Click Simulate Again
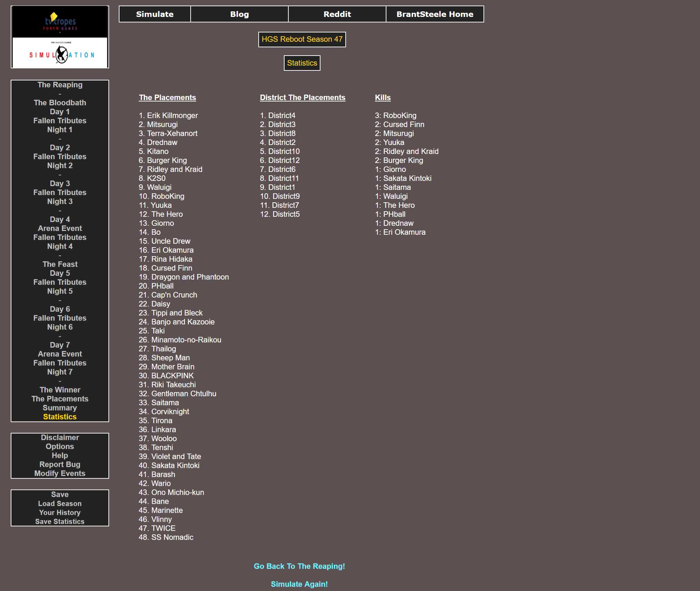 [299, 584]
